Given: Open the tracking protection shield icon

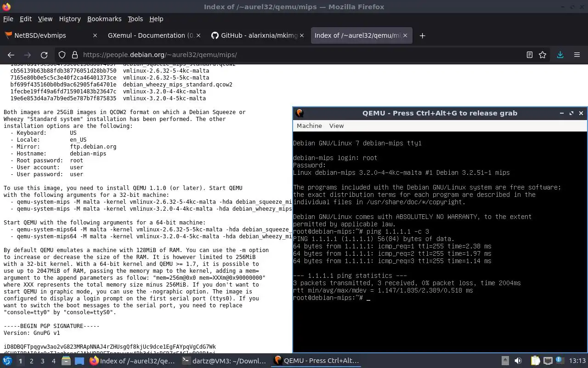Looking at the screenshot, I should (62, 55).
